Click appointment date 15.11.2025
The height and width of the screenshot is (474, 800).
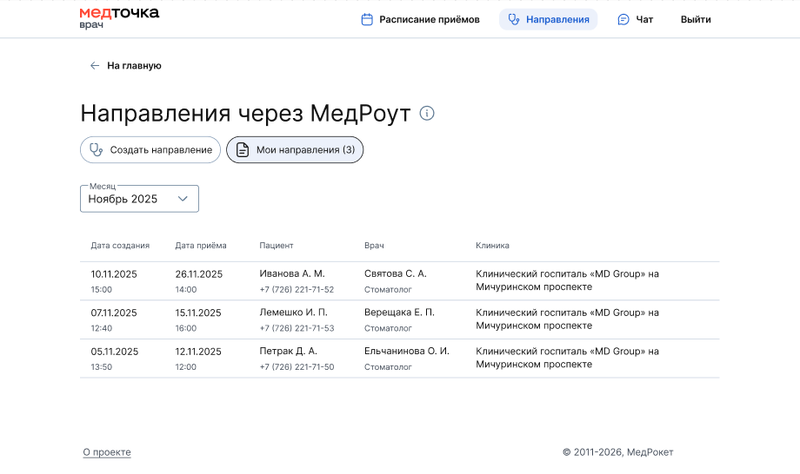point(198,313)
